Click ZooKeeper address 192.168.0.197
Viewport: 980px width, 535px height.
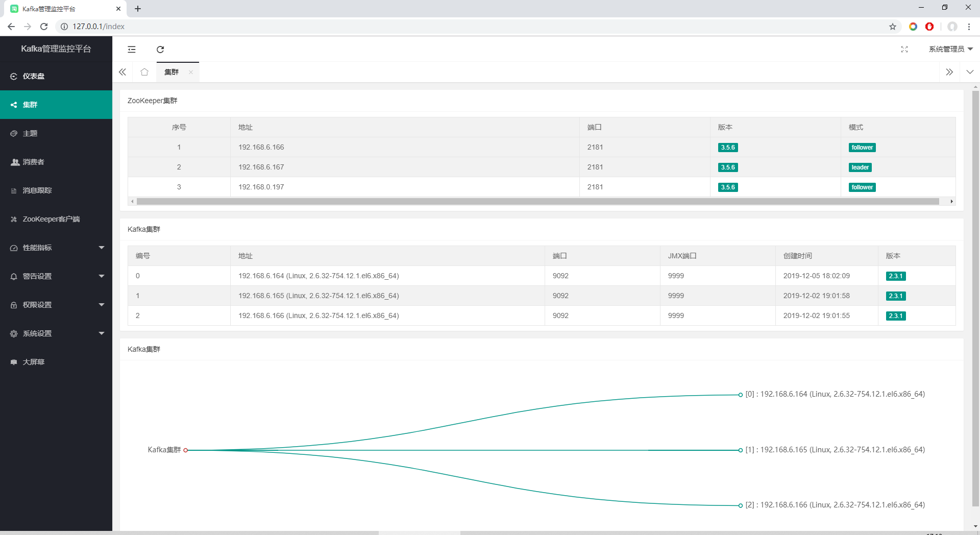(261, 187)
